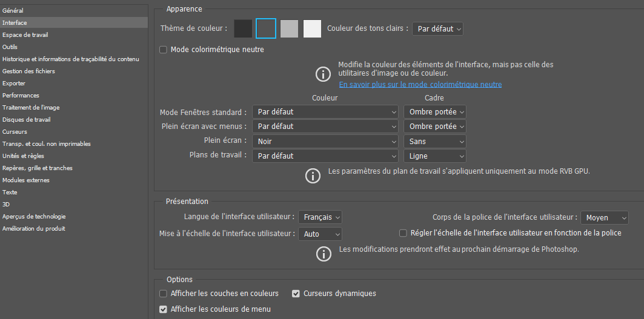
Task: Enable Mode colorimétrique neutre checkbox
Action: (163, 50)
